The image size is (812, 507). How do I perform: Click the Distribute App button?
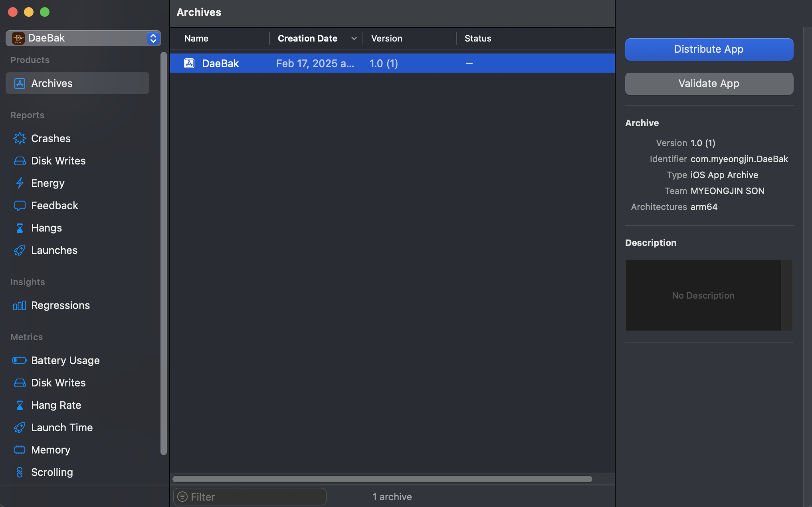point(709,49)
